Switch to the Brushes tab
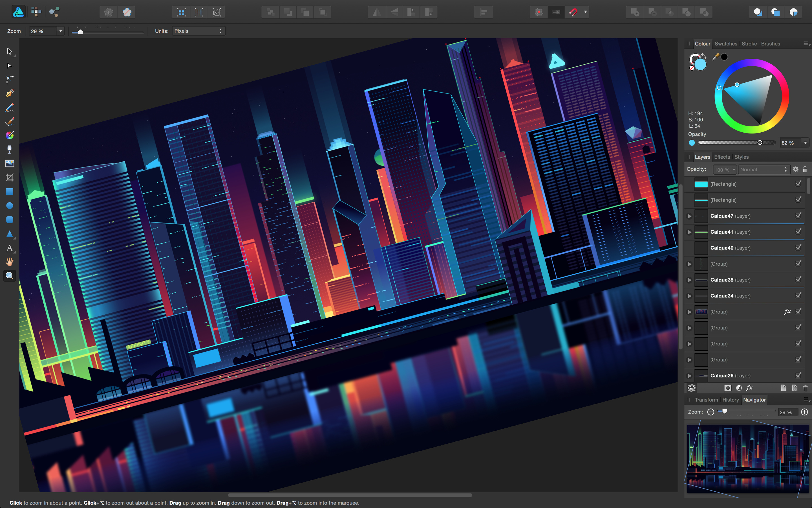The image size is (812, 508). [x=770, y=44]
